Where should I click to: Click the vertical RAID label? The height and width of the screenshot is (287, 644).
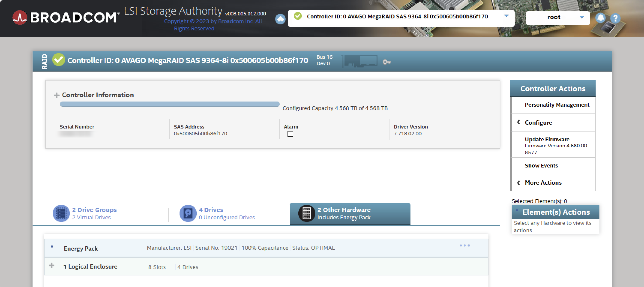(x=45, y=61)
